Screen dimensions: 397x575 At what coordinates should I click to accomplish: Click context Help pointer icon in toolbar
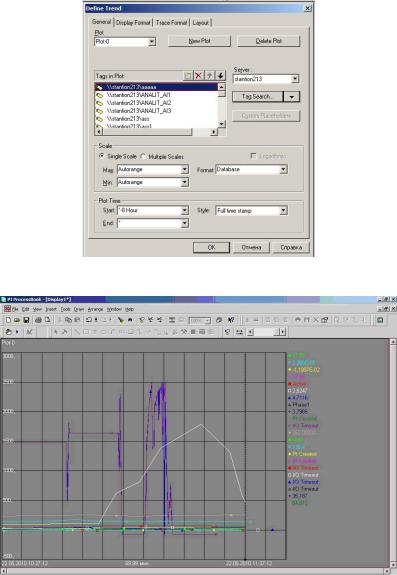(x=231, y=320)
